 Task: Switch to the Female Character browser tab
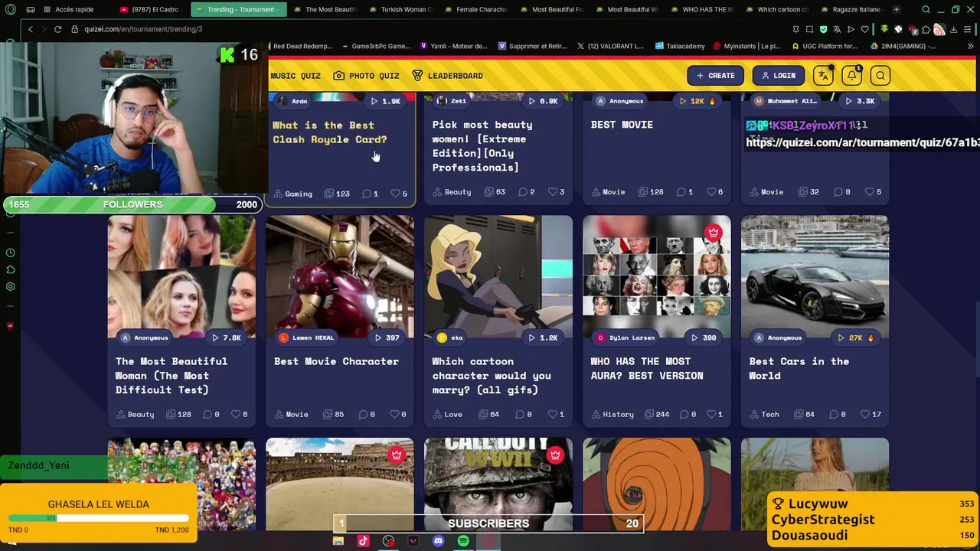pyautogui.click(x=476, y=10)
